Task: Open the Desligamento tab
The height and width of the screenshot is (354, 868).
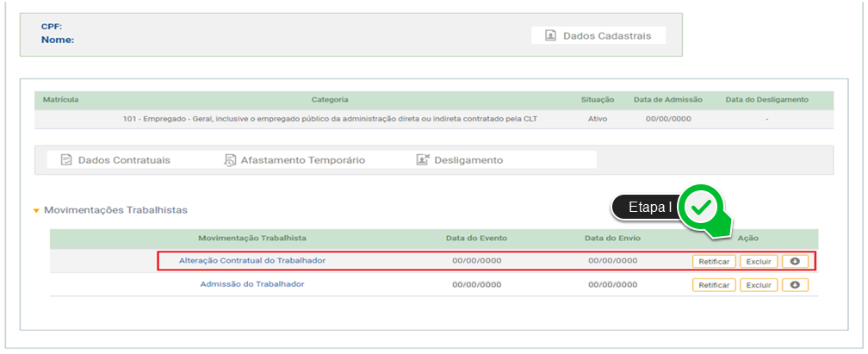Action: (x=460, y=160)
